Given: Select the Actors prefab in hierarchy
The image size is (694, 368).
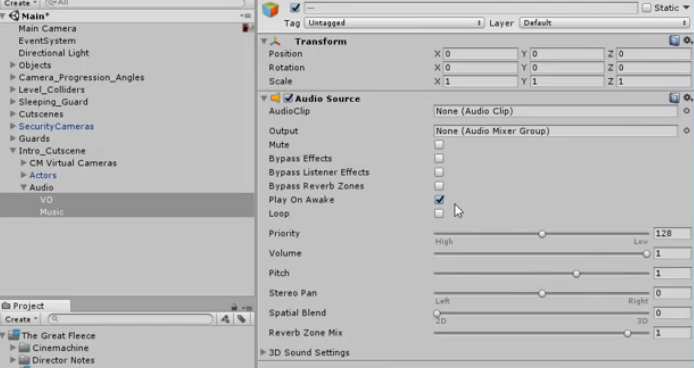Looking at the screenshot, I should tap(43, 175).
